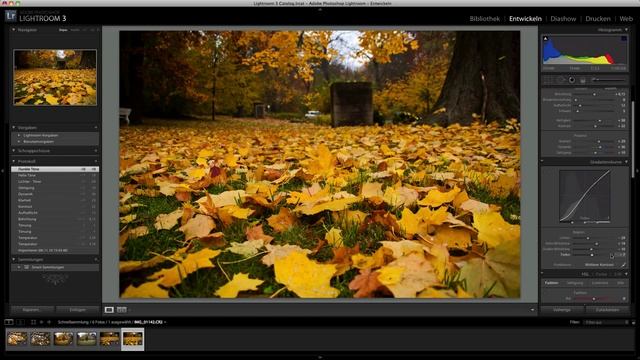Viewport: 640px width, 360px height.
Task: Select the Luminanz sub-tab
Action: tap(600, 283)
